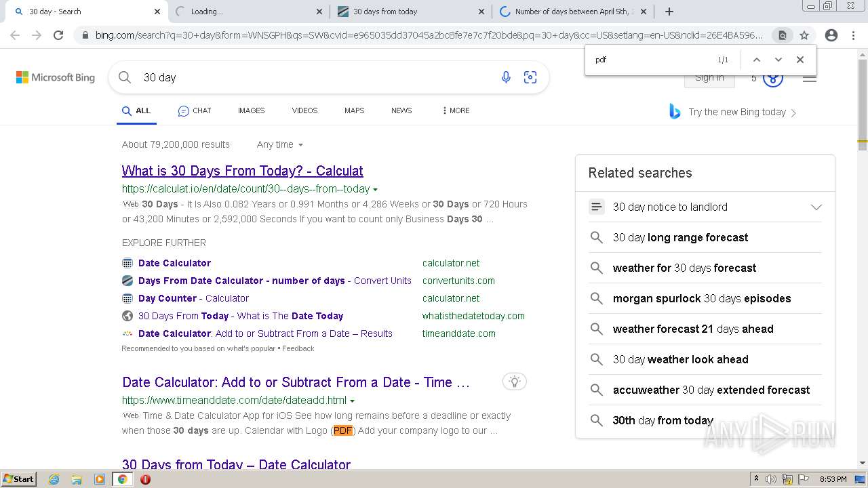
Task: Open '30 Days From Today - What is The Date Today'
Action: point(241,316)
